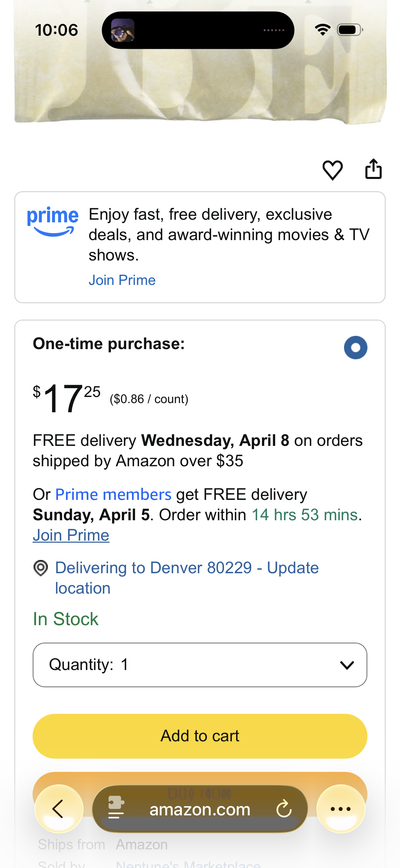Open the share icon
Viewport: 400px width, 868px height.
pos(373,169)
